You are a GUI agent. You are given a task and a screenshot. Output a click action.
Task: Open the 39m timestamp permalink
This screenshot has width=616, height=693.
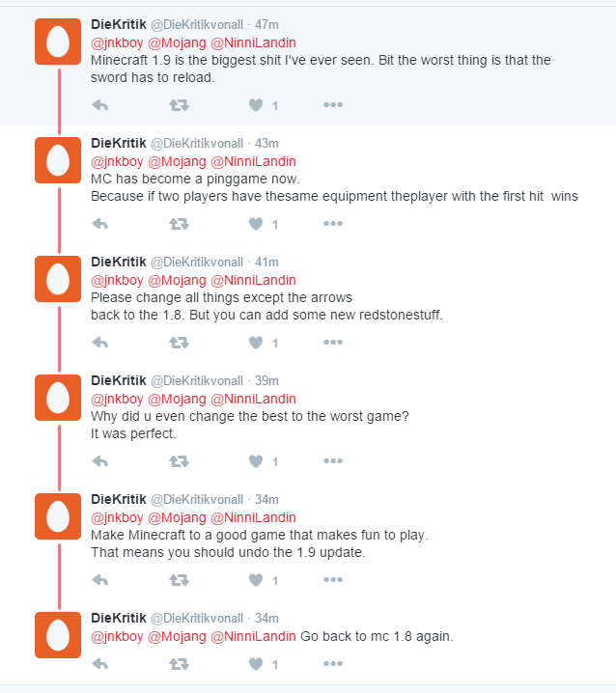pos(266,381)
